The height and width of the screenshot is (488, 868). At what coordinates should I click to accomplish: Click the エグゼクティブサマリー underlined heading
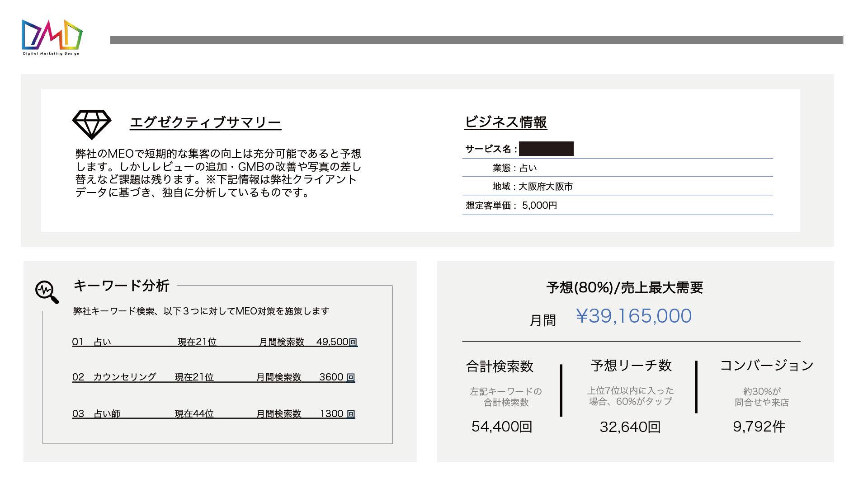pos(205,122)
